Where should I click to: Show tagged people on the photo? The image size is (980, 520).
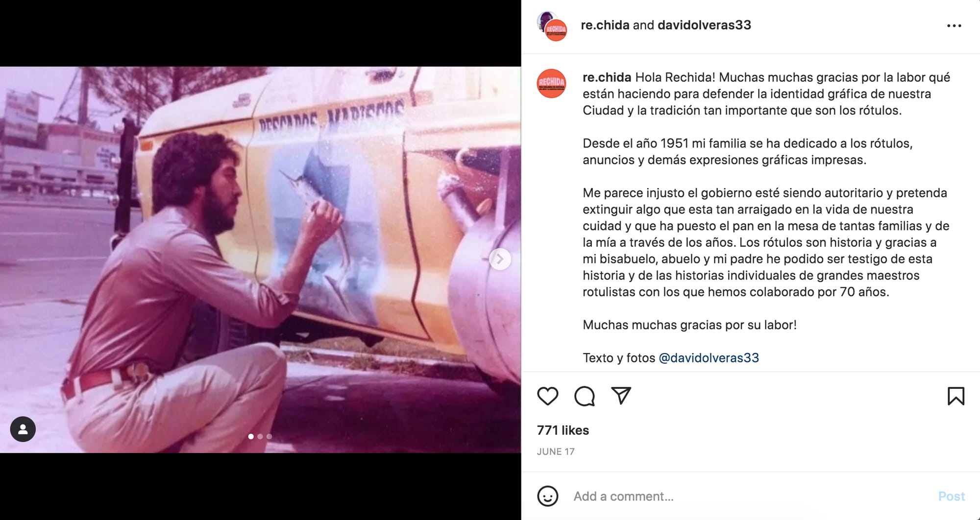(x=23, y=429)
